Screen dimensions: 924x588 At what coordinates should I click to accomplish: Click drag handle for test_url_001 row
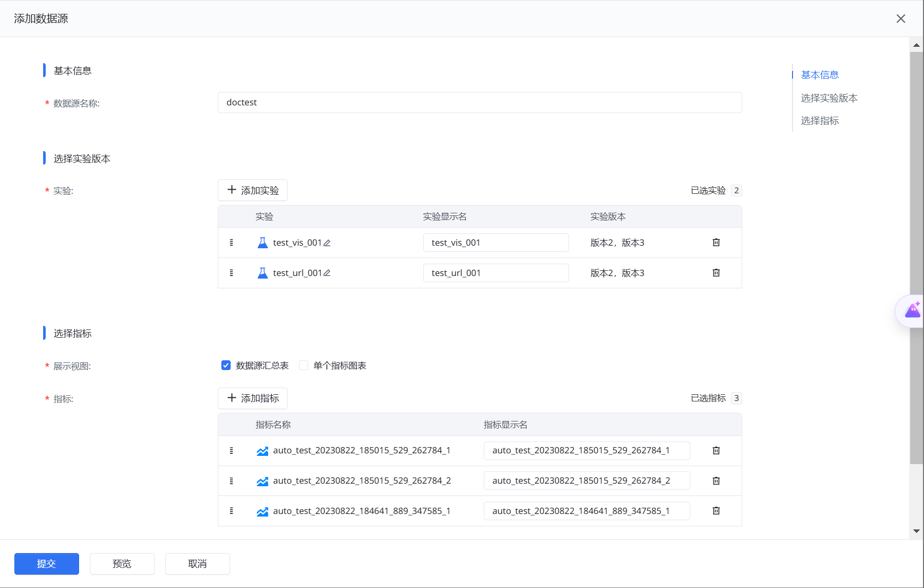[x=231, y=273]
